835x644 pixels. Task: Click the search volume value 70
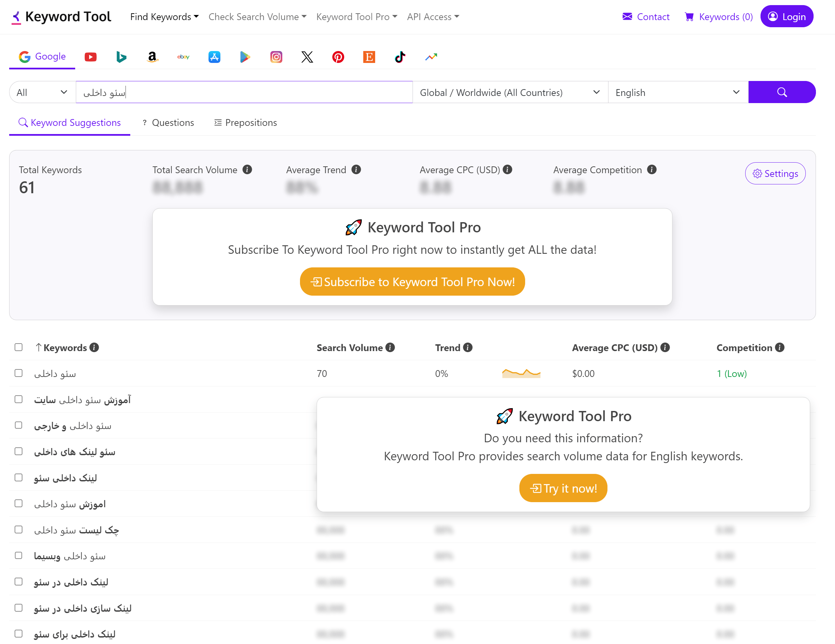(321, 374)
